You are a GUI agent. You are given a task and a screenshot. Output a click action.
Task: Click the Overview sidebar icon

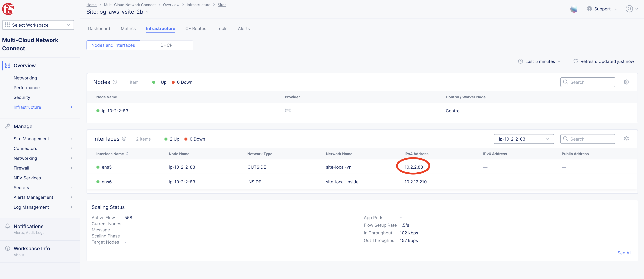click(x=7, y=65)
